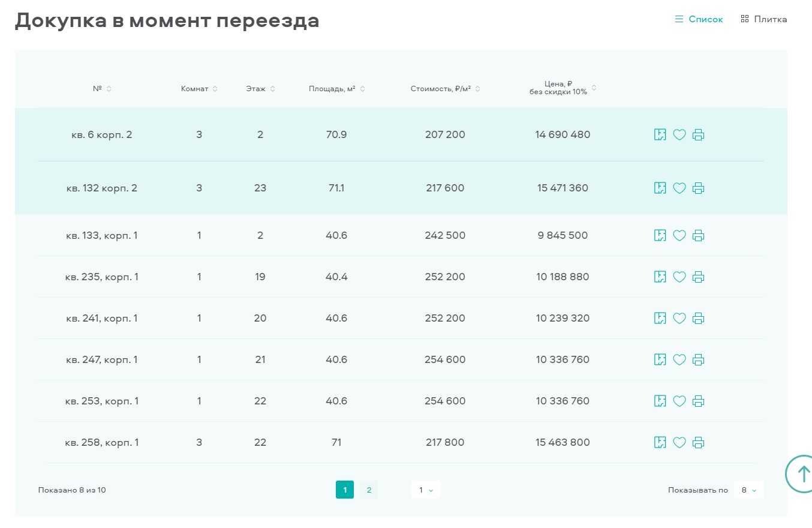This screenshot has height=528, width=812.
Task: Sort table by Стоимость, ₽/м² column
Action: (x=446, y=89)
